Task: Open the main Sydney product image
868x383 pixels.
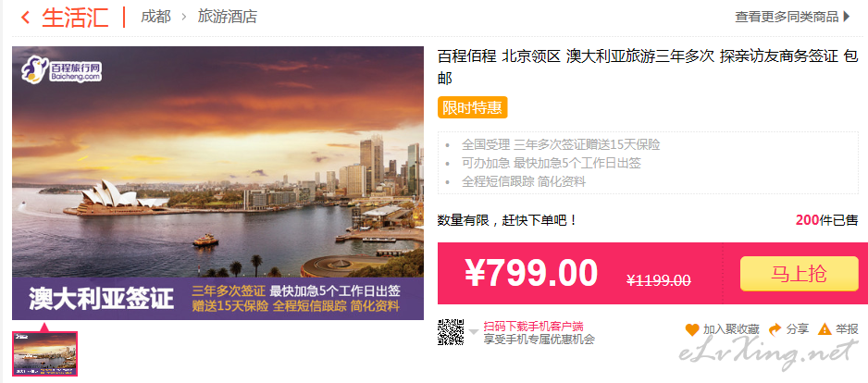Action: [x=217, y=183]
